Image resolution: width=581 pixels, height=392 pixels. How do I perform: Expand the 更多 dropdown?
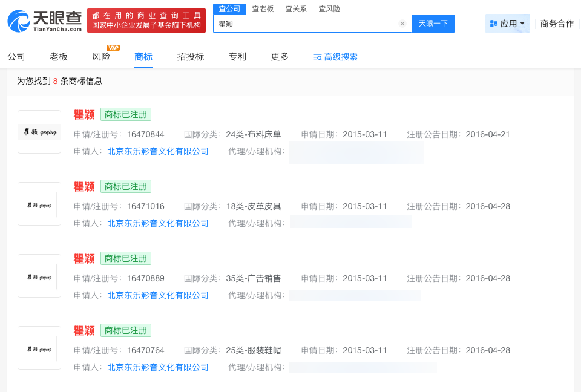click(x=279, y=56)
